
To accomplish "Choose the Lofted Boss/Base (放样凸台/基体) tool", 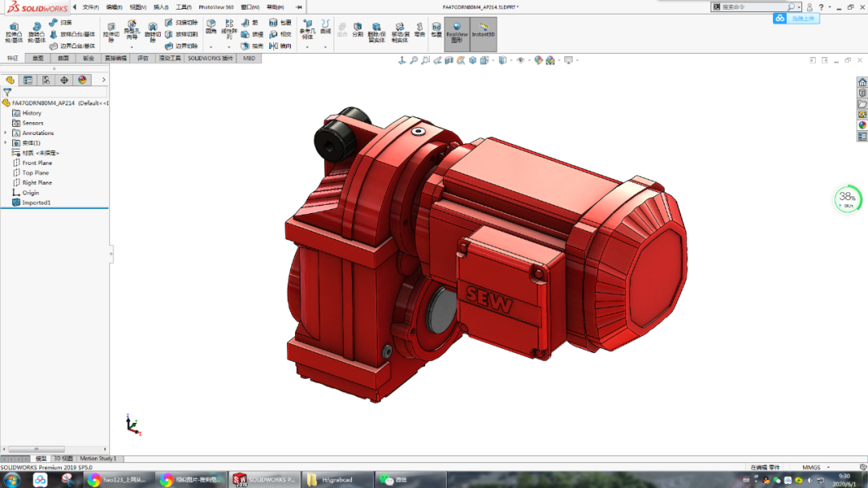I will coord(72,35).
